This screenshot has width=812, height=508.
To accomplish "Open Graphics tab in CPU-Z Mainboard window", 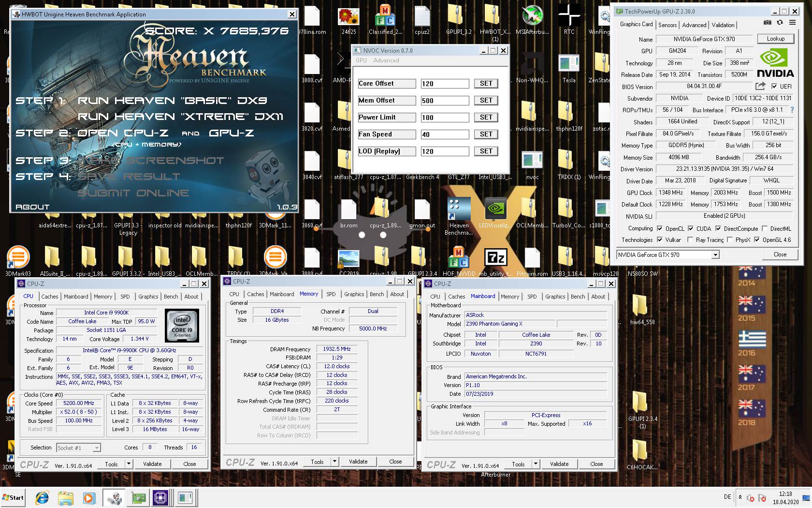I will tap(555, 297).
